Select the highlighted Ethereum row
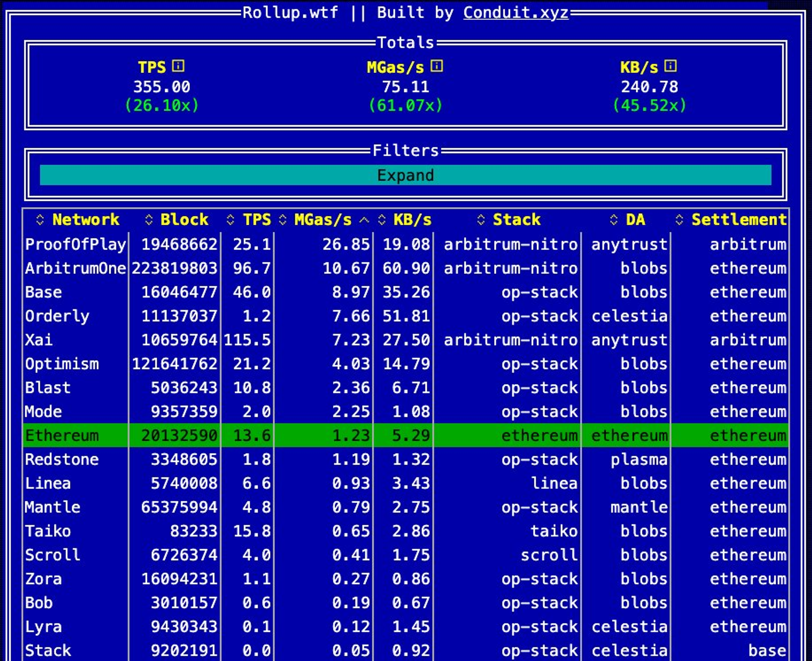The image size is (812, 661). pyautogui.click(x=62, y=435)
